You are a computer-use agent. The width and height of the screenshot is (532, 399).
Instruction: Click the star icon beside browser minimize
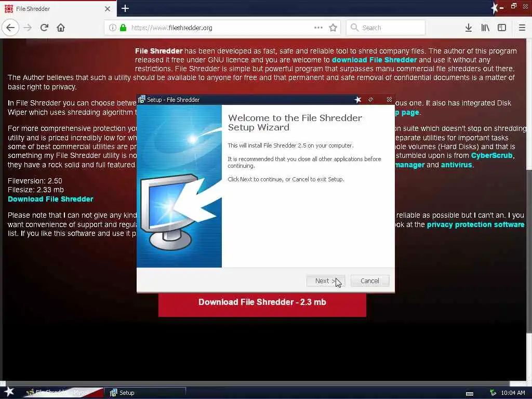(x=494, y=8)
